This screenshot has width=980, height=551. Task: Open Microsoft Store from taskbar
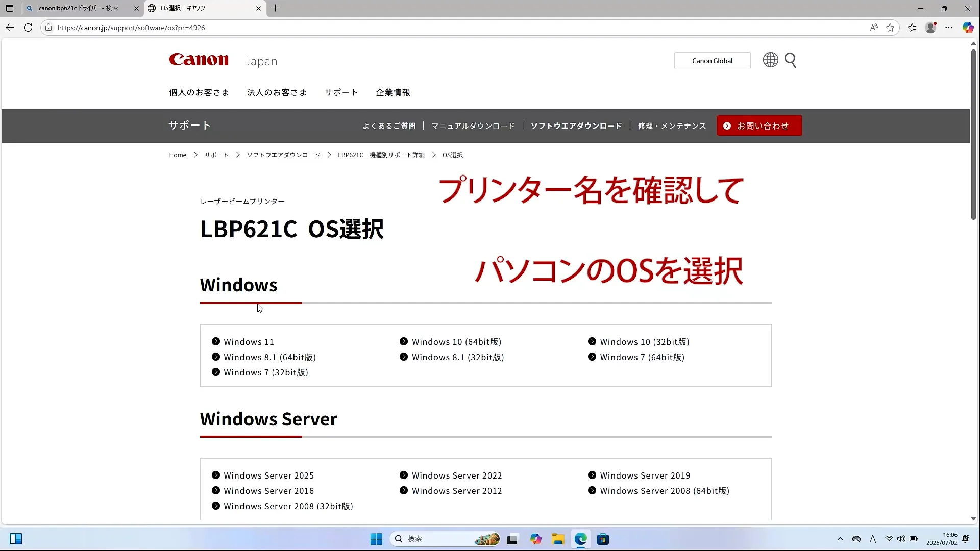[x=603, y=539]
